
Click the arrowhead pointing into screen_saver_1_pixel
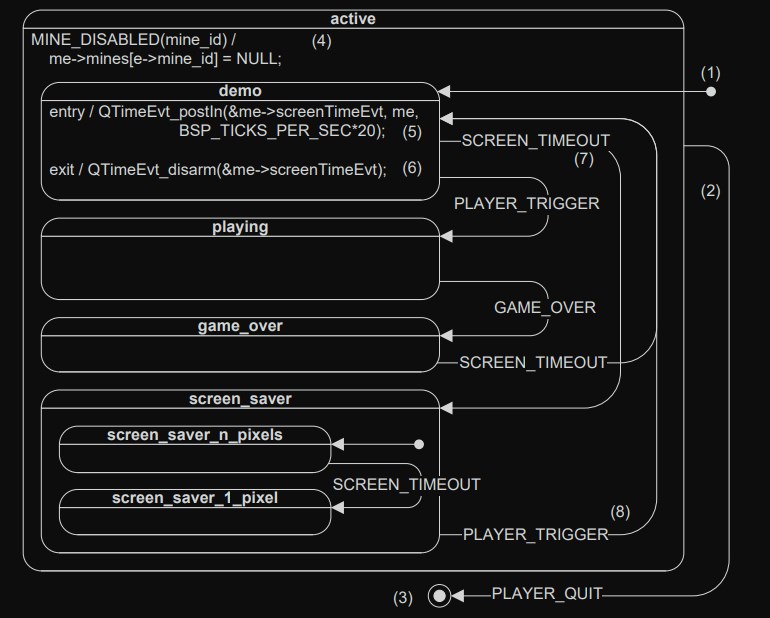tap(338, 507)
